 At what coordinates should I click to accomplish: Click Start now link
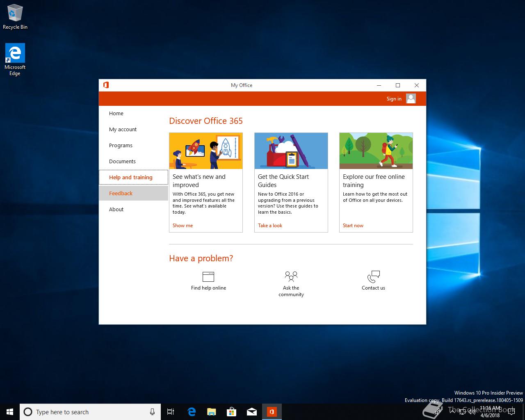353,226
